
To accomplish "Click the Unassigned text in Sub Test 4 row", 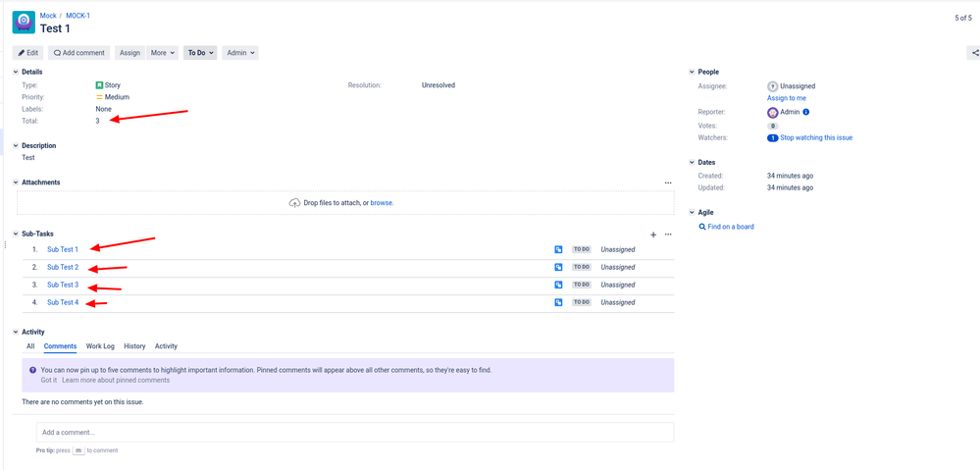I will [x=617, y=302].
